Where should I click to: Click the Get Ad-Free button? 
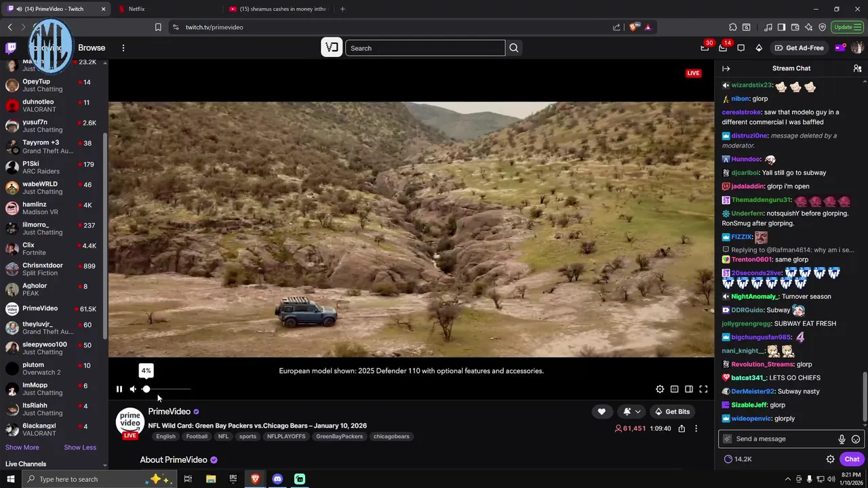coord(800,48)
